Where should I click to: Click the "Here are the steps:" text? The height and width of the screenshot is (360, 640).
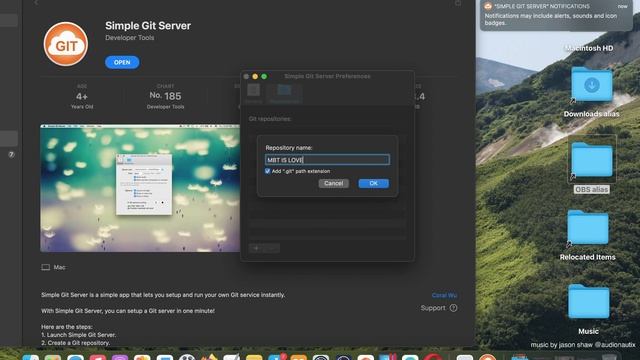click(67, 327)
